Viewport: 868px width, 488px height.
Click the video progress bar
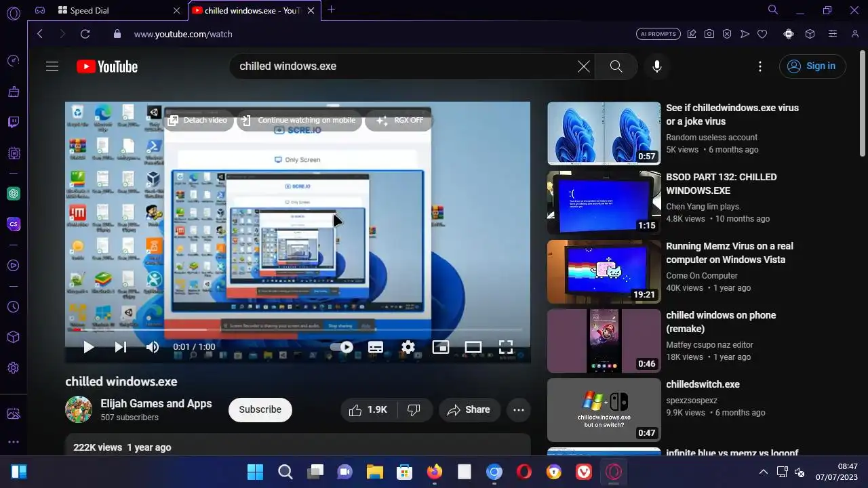pyautogui.click(x=298, y=330)
